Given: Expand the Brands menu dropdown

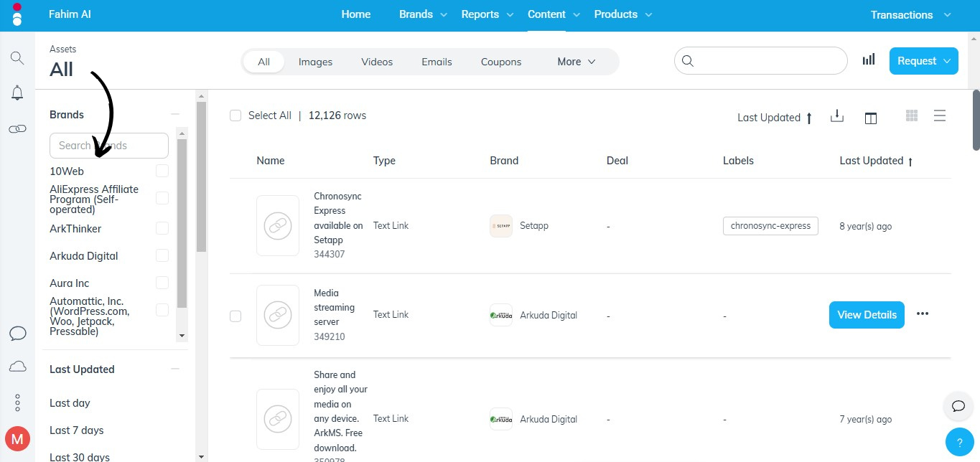Looking at the screenshot, I should [x=423, y=14].
